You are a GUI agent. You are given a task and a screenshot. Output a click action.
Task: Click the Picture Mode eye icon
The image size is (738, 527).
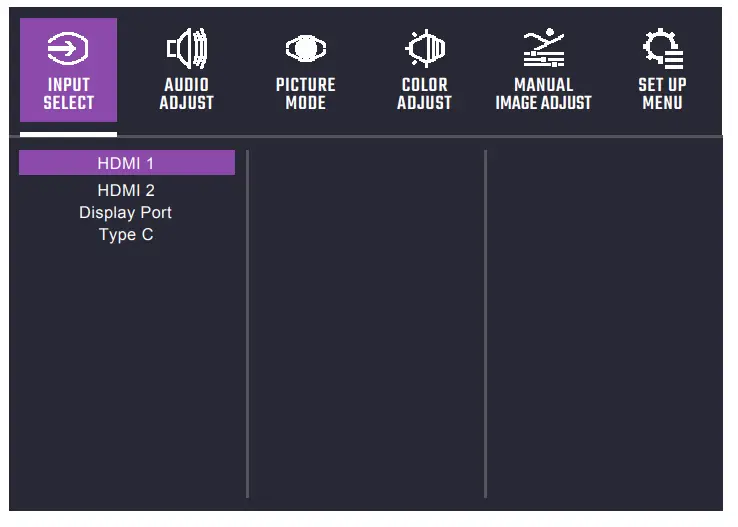click(x=305, y=48)
